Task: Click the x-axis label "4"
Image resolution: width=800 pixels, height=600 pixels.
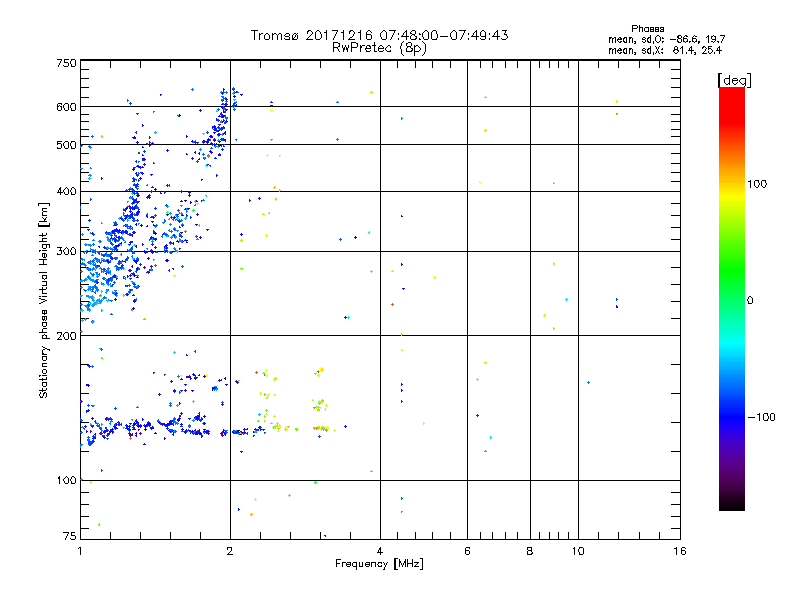Action: coord(380,551)
